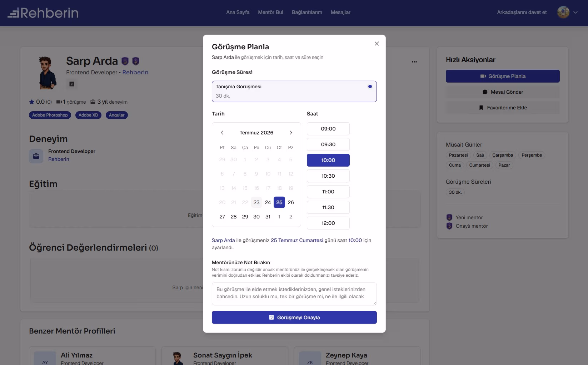Screen dimensions: 588x365
Task: Choose 10:30 time slot
Action: [328, 176]
